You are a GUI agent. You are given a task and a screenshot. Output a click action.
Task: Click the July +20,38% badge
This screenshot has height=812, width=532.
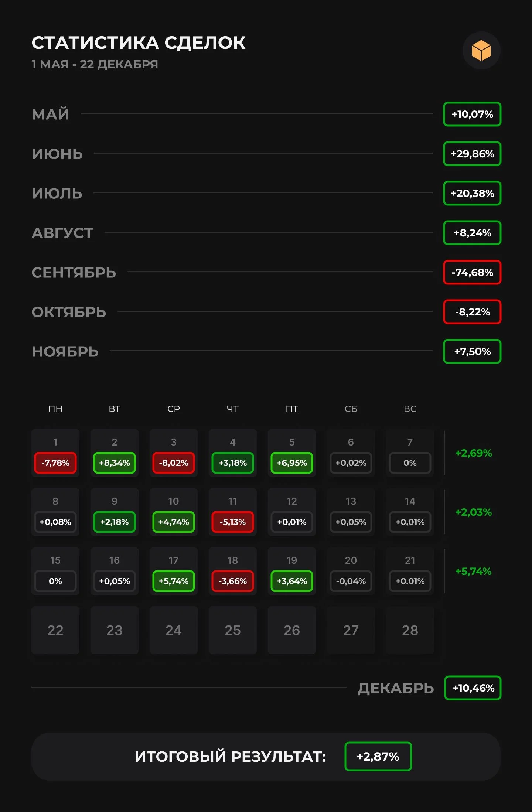click(472, 193)
